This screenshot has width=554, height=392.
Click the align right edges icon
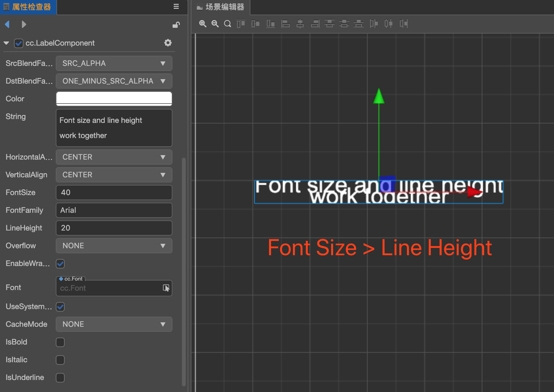coord(315,24)
